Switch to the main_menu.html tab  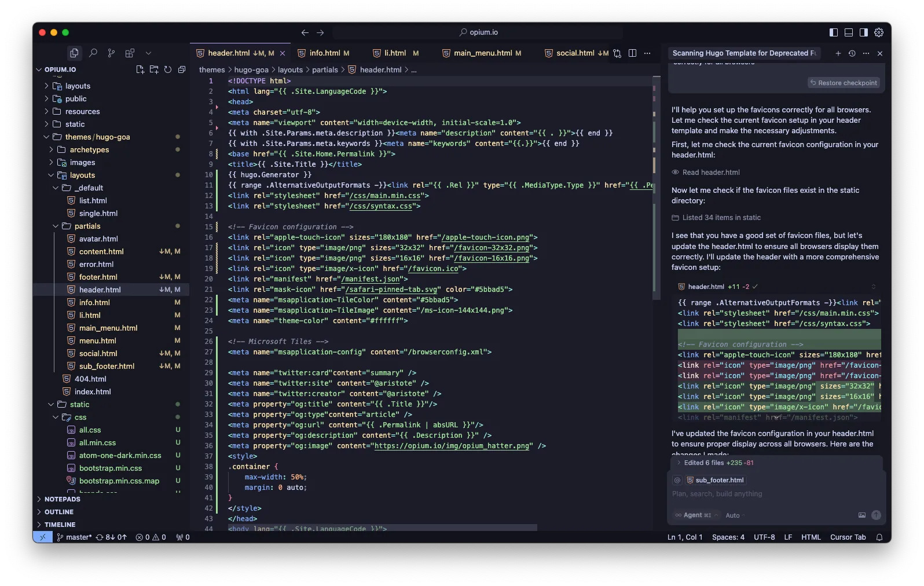pyautogui.click(x=482, y=53)
